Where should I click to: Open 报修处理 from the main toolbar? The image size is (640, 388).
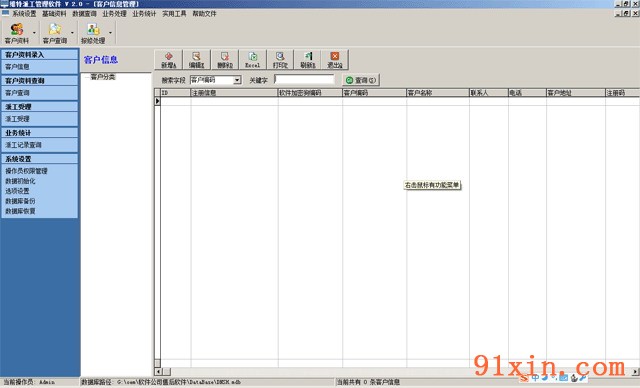pos(93,33)
